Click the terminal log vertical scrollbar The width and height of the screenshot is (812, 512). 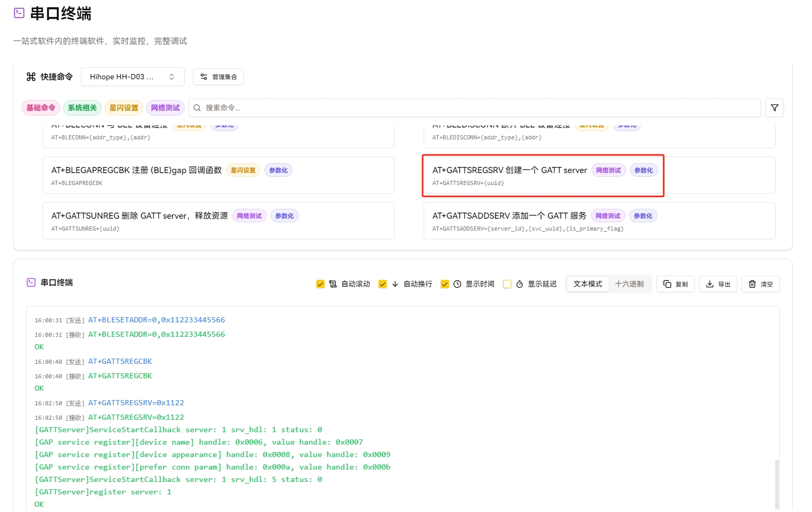777,485
